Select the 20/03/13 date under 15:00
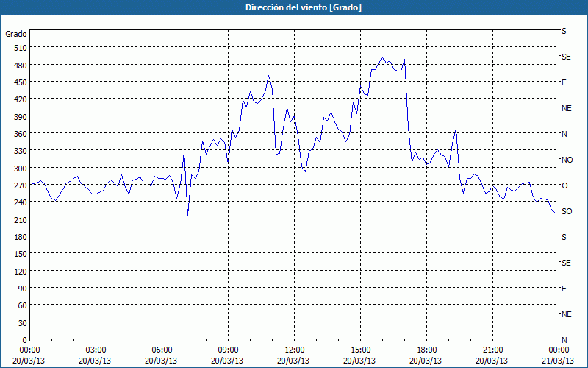The width and height of the screenshot is (588, 368). pos(359,361)
